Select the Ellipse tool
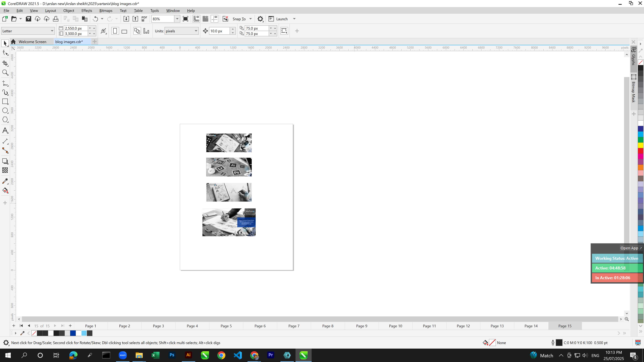The width and height of the screenshot is (644, 362). (x=5, y=110)
